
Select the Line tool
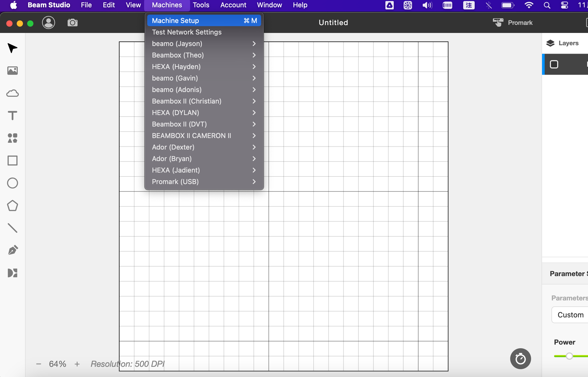[12, 228]
